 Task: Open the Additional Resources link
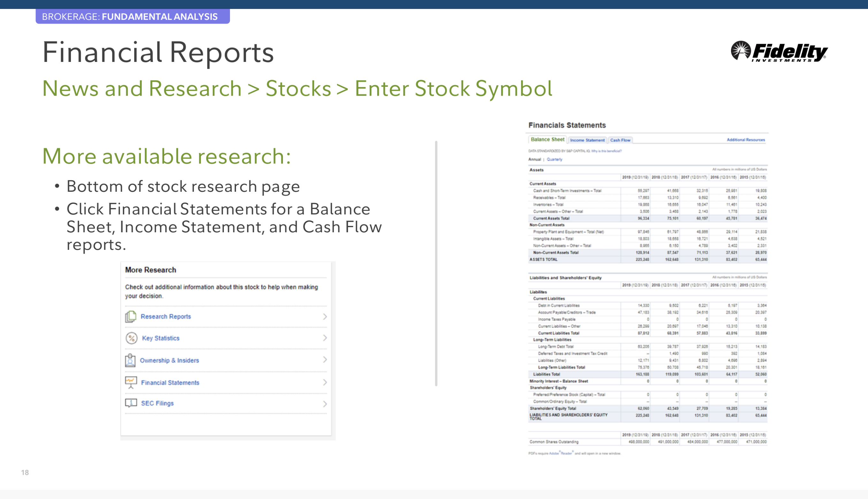(746, 140)
